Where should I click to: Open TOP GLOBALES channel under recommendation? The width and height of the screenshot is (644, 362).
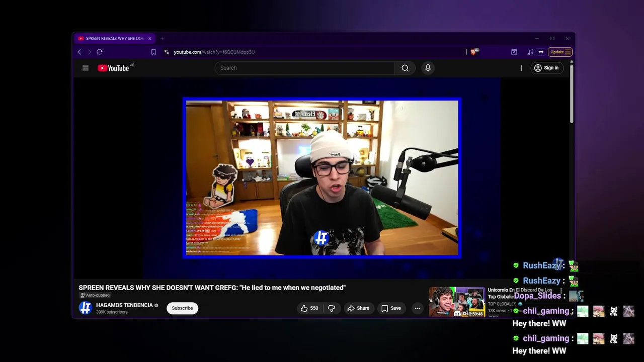pyautogui.click(x=502, y=304)
